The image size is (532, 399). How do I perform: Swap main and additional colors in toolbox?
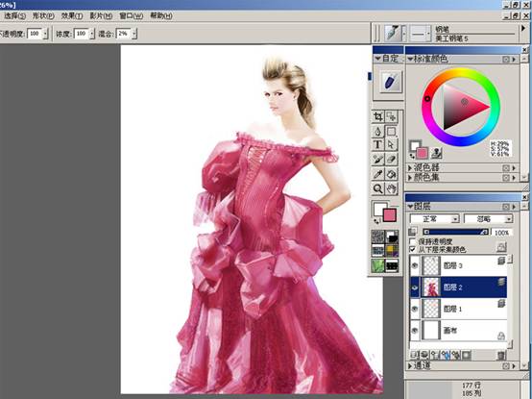click(x=376, y=221)
